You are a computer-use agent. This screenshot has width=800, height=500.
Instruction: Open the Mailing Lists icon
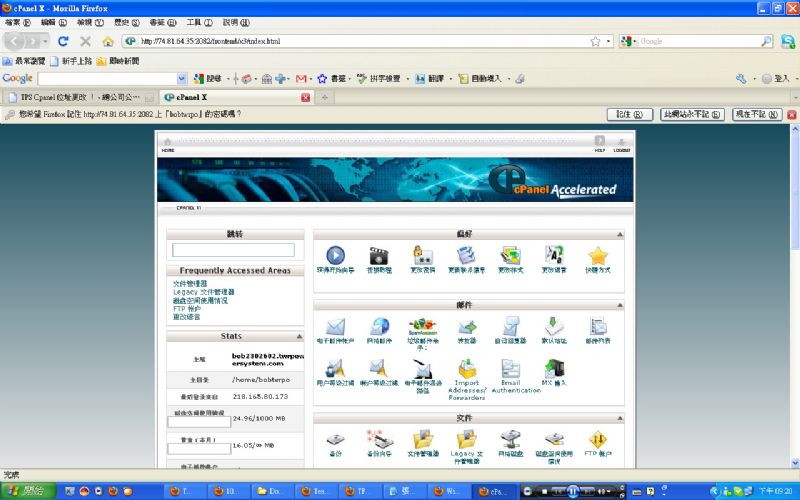[x=598, y=327]
